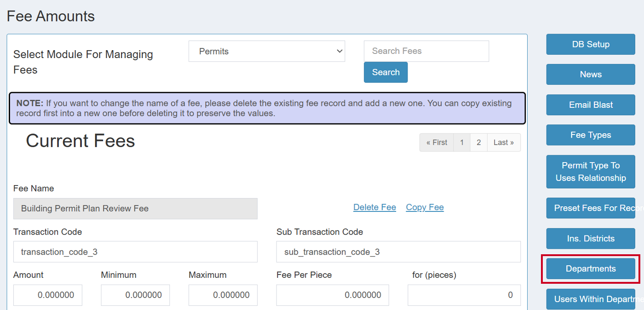The height and width of the screenshot is (310, 644).
Task: Click the 'Amount' label
Action: tap(29, 275)
